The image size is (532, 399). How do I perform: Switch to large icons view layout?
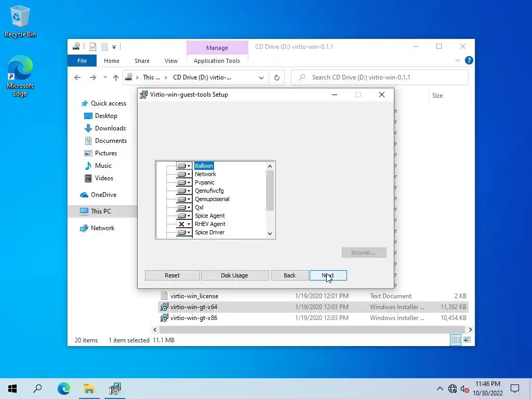click(467, 340)
